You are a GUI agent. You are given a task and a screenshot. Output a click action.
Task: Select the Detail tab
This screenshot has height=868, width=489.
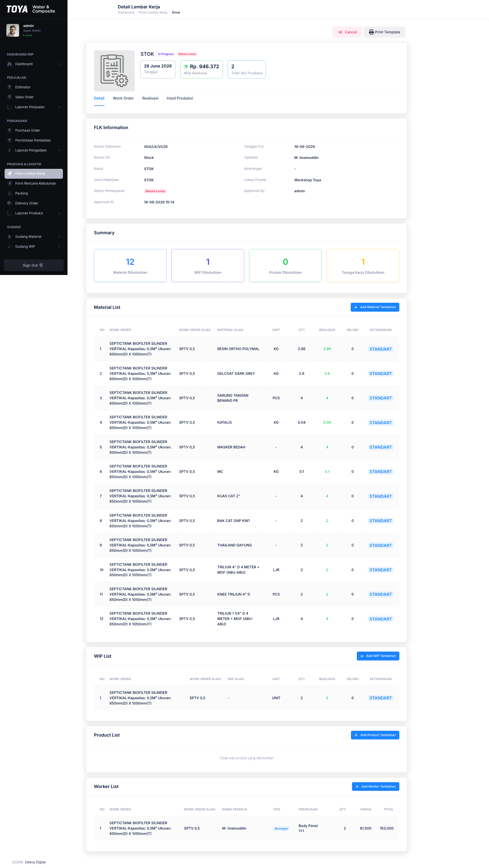pos(99,98)
